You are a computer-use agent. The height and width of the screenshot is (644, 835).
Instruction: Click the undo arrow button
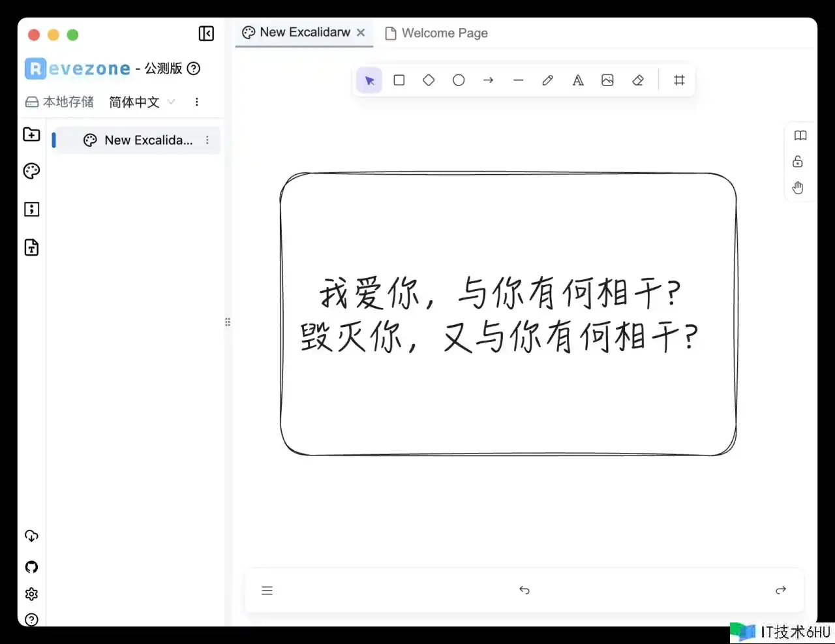(x=524, y=590)
